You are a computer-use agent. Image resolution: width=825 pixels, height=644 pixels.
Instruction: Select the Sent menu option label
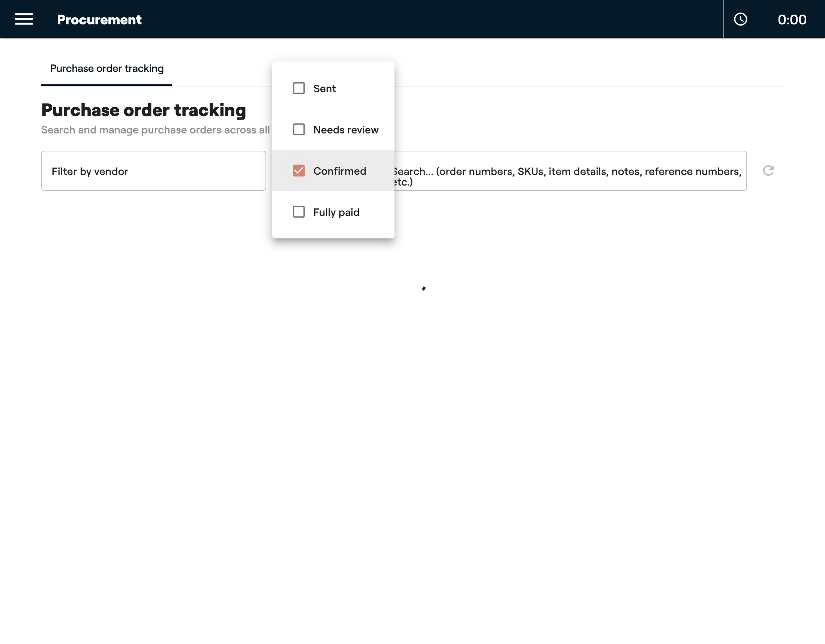point(324,89)
